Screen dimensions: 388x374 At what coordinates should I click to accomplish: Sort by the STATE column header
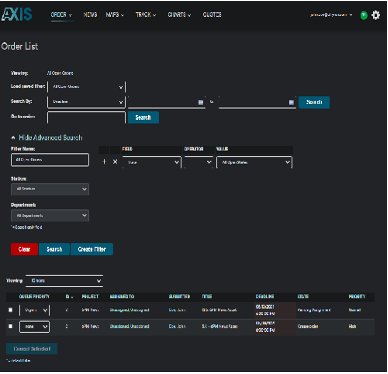(x=303, y=297)
